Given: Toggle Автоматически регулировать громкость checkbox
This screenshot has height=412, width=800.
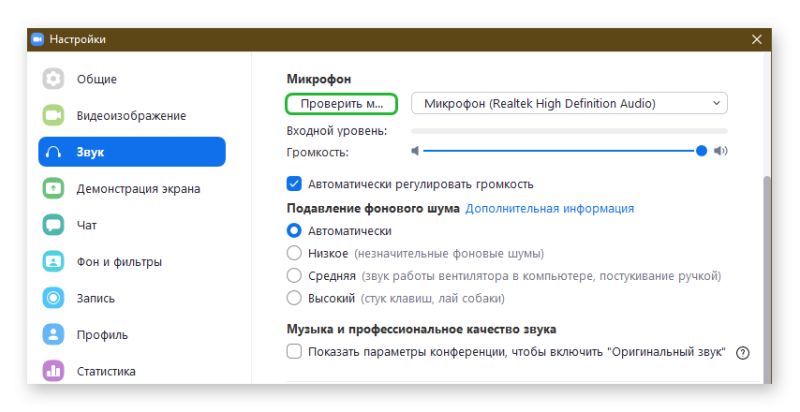Looking at the screenshot, I should tap(294, 184).
